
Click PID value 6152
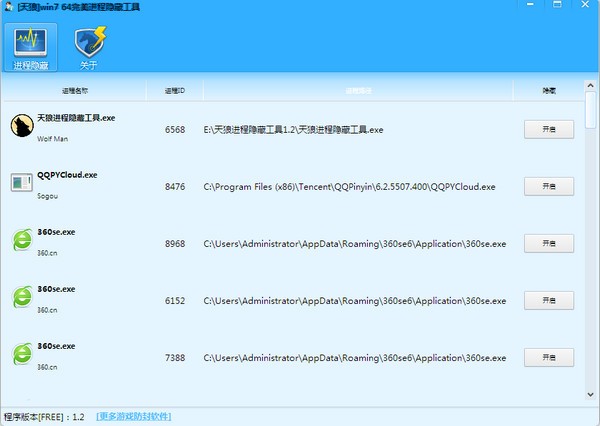pos(175,301)
